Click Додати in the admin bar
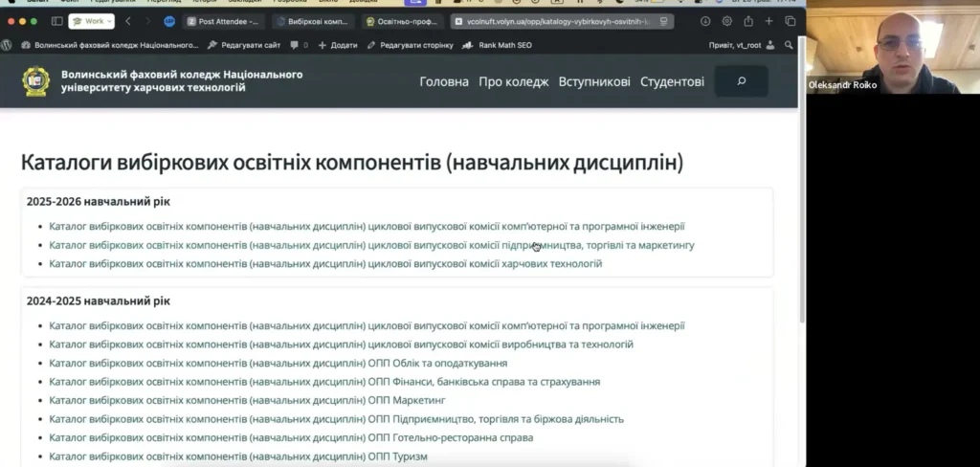The image size is (980, 467). coord(338,45)
